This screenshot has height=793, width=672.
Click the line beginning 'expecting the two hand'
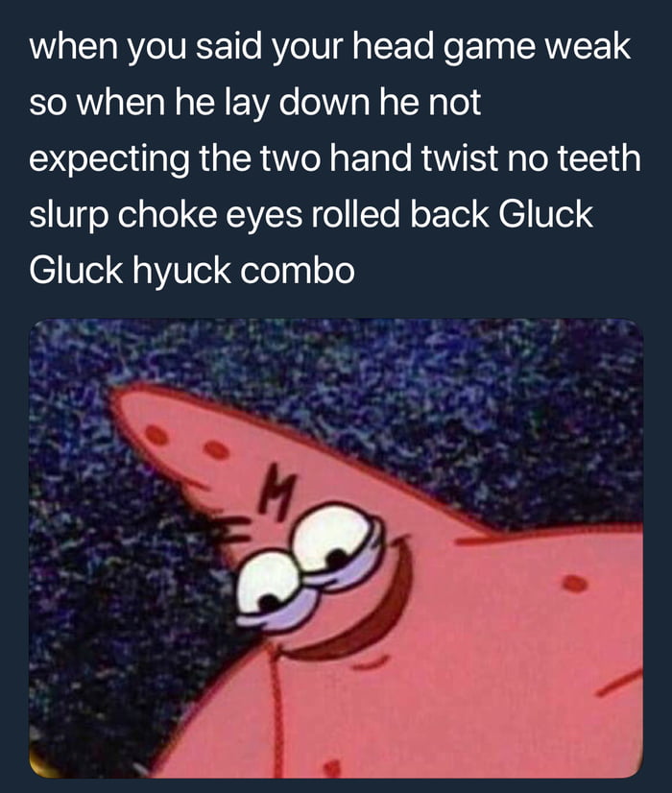point(335,158)
